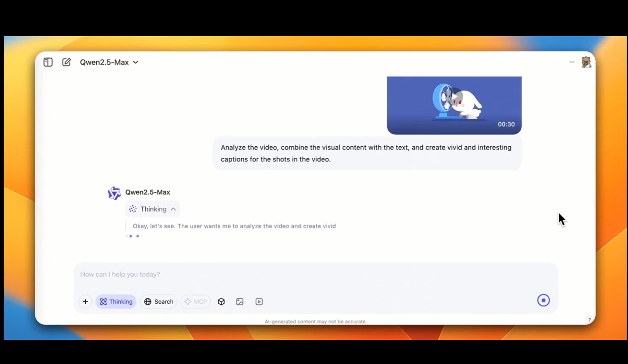Click the Qwen logo next to the response
The height and width of the screenshot is (364, 628).
[114, 193]
